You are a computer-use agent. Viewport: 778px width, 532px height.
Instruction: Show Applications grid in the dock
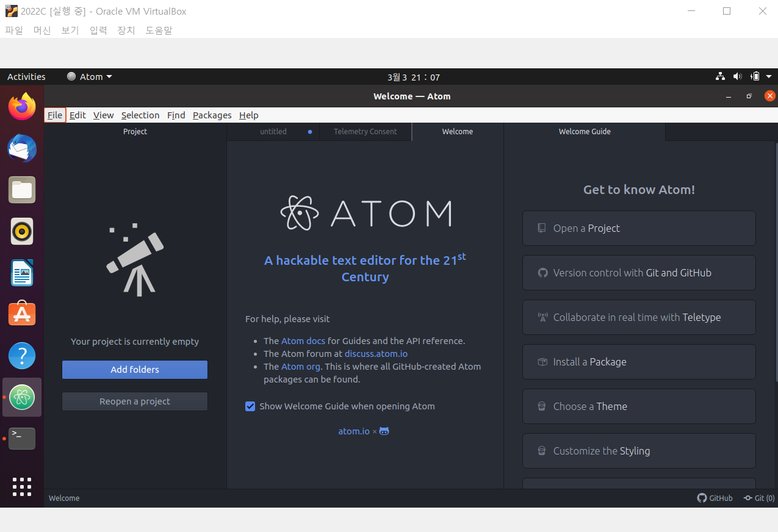pos(22,486)
